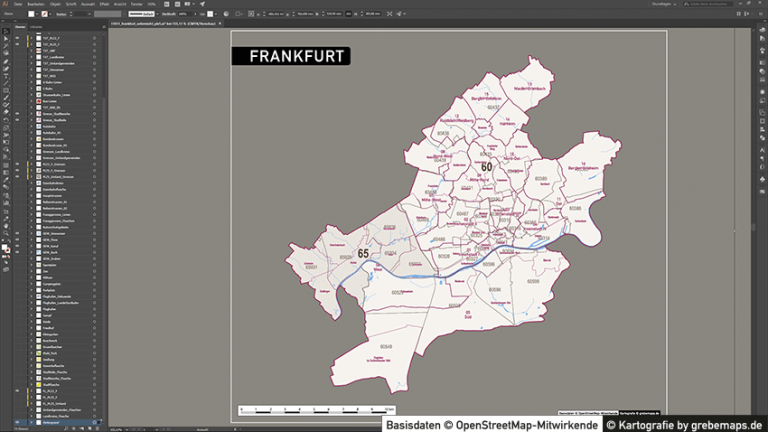The image size is (768, 432).
Task: Hide the GEW_Kanal layer
Action: coord(17,246)
